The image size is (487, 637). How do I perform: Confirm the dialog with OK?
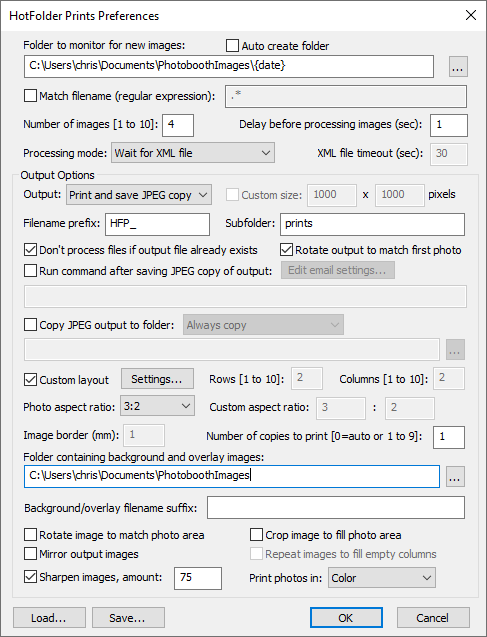pyautogui.click(x=346, y=618)
